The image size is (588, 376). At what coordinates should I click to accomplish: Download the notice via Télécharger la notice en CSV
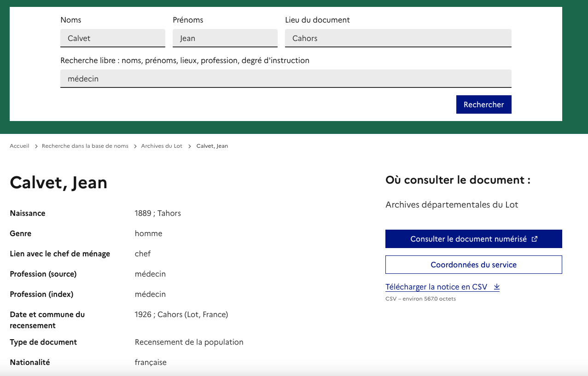(x=436, y=287)
